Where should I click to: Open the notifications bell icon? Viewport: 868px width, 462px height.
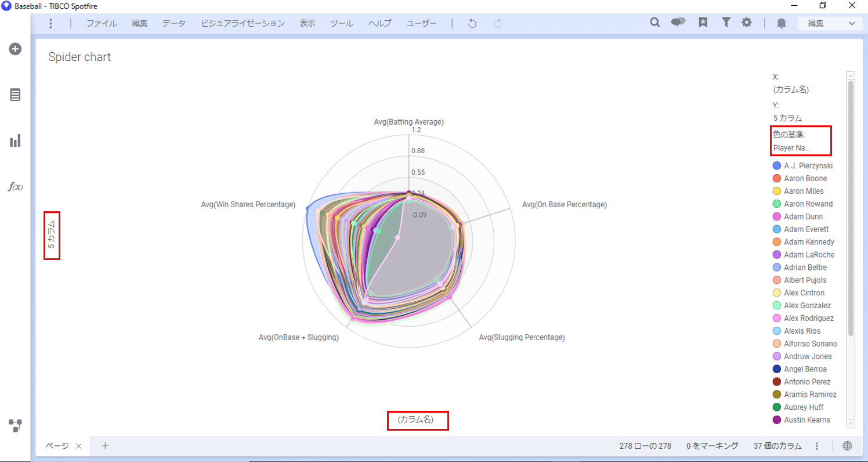782,23
